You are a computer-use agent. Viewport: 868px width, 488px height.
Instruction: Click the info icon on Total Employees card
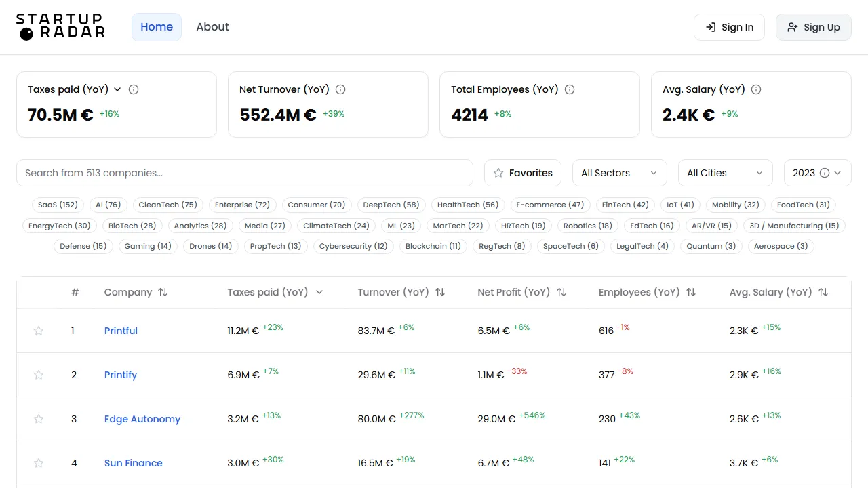pos(570,89)
